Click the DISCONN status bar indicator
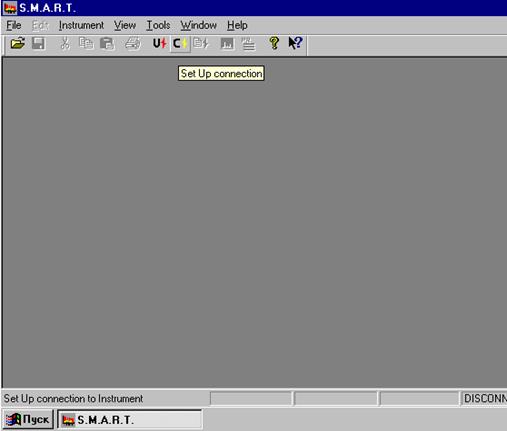This screenshot has width=507, height=431. [484, 398]
